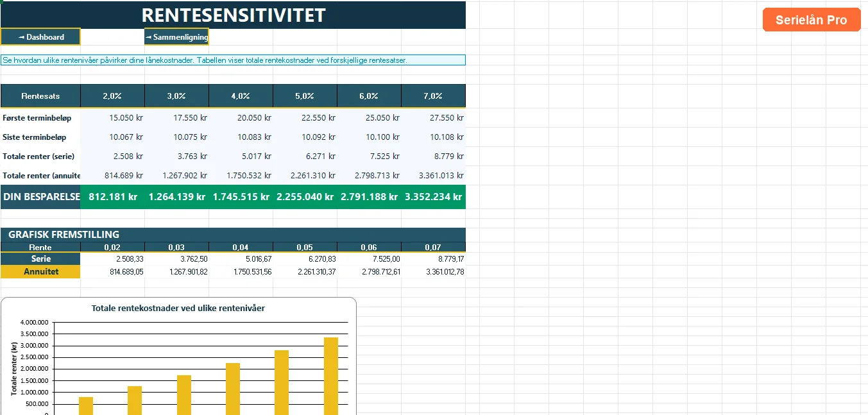Open the Dashboard navigation button
868x415 pixels.
[x=40, y=37]
